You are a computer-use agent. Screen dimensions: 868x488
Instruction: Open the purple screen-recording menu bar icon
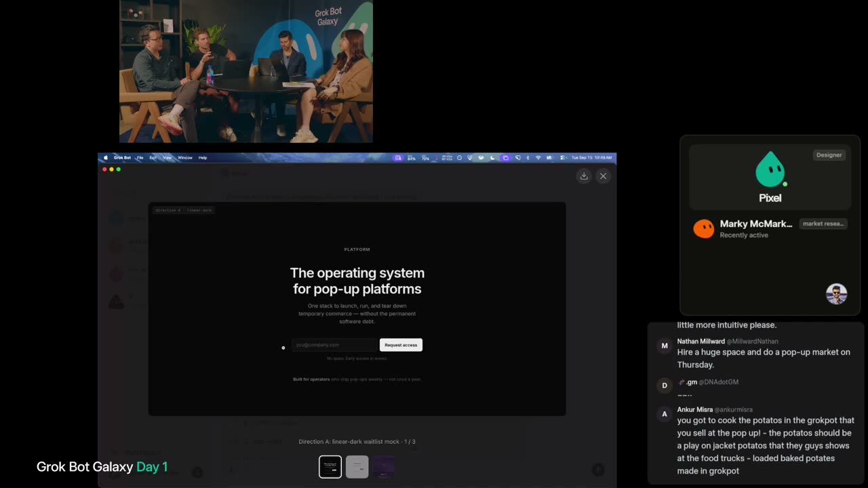(398, 158)
